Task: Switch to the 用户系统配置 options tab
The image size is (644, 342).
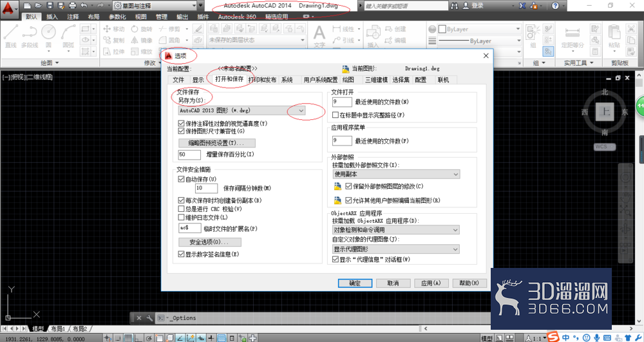Action: pos(320,80)
